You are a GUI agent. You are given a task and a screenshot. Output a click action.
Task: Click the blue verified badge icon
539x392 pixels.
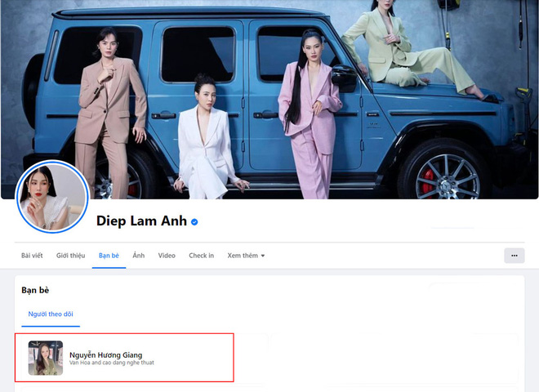tap(194, 222)
